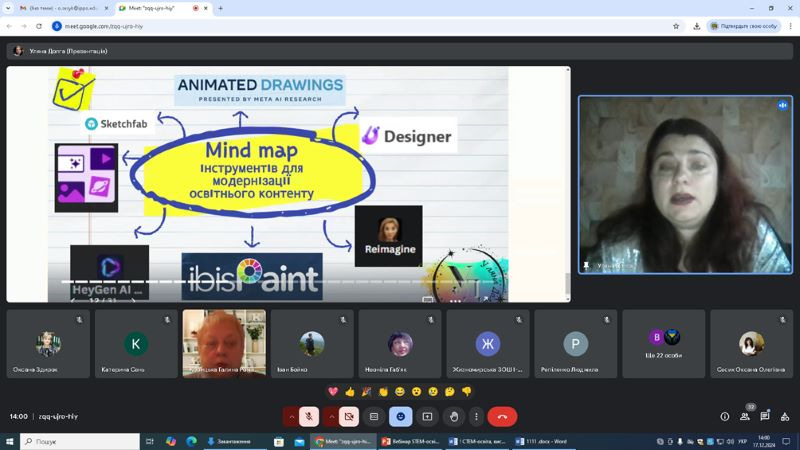This screenshot has height=450, width=800.
Task: Go back using browser back arrow
Action: pyautogui.click(x=9, y=26)
